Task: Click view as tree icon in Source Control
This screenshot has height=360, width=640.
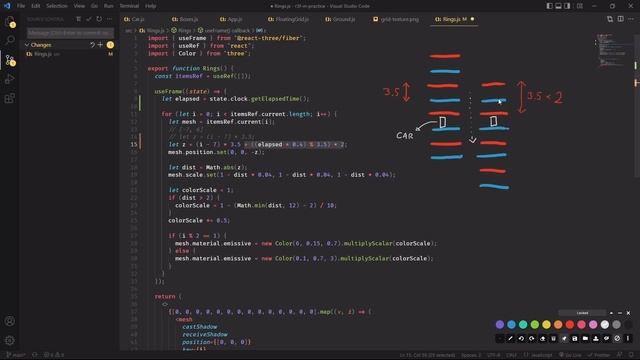Action: pos(78,19)
